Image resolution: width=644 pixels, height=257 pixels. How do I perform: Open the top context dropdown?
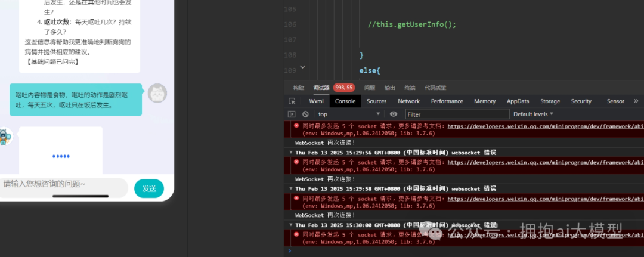(349, 114)
